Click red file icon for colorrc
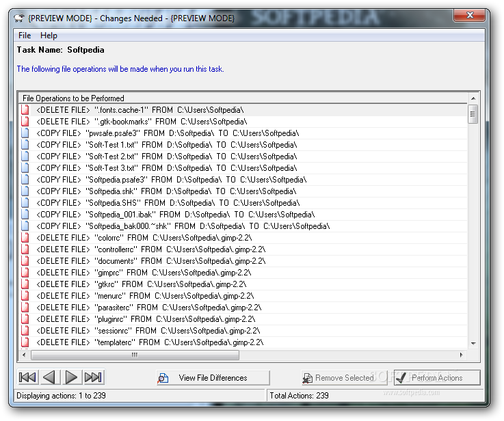 pos(25,238)
